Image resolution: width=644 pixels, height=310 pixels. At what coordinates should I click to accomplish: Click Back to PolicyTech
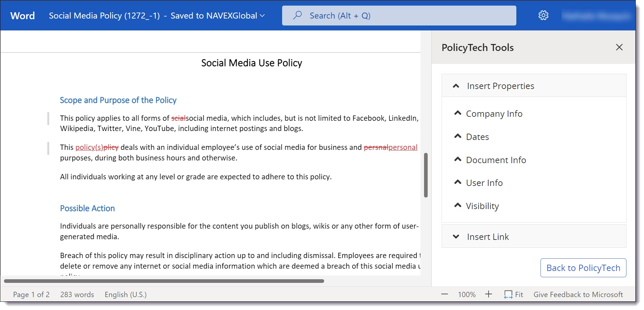tap(583, 268)
